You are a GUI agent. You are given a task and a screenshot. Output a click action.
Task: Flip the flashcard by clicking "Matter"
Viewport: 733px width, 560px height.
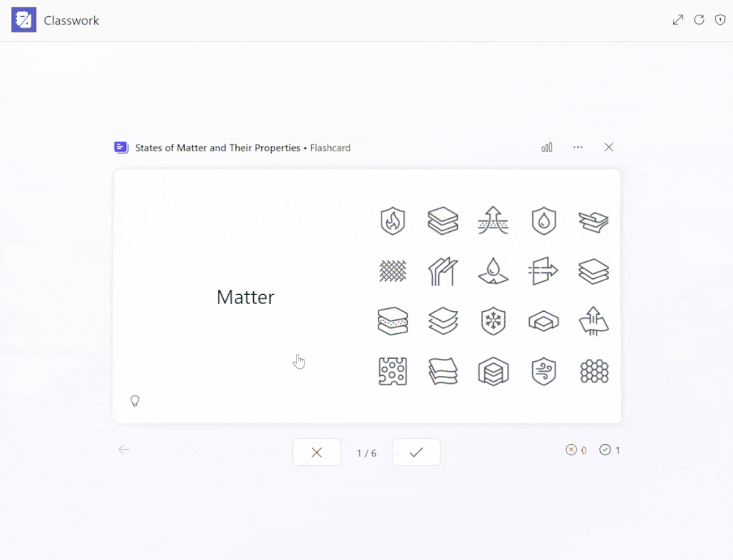coord(245,297)
